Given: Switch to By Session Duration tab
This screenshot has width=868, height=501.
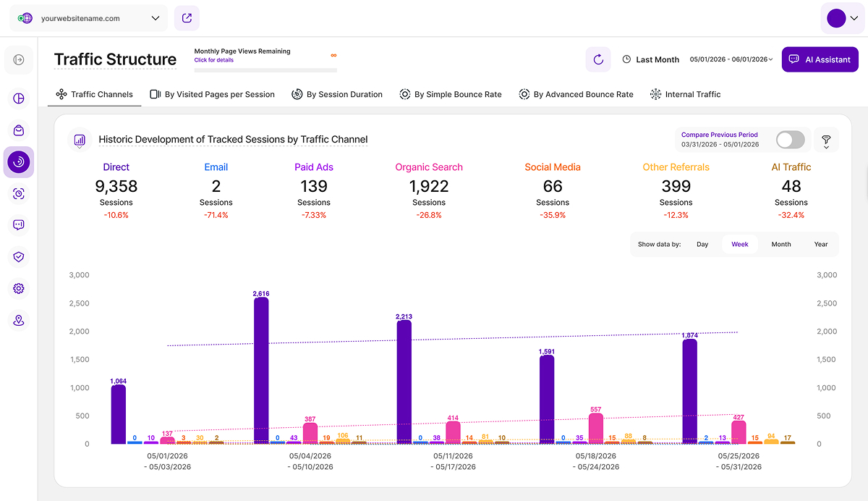Looking at the screenshot, I should coord(337,94).
